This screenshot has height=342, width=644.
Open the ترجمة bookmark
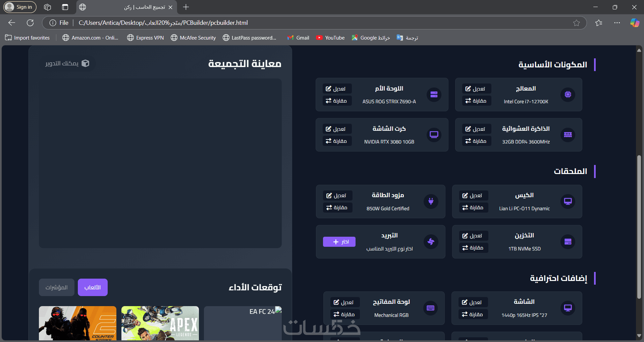point(407,38)
